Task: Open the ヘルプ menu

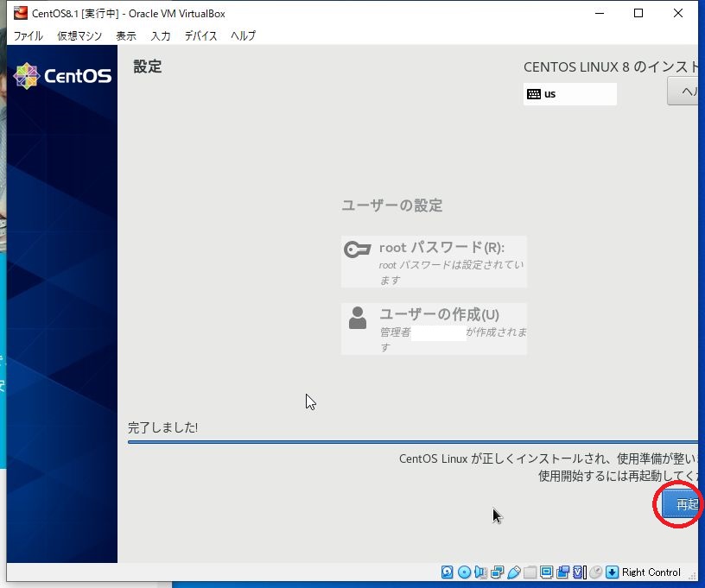Action: [244, 35]
